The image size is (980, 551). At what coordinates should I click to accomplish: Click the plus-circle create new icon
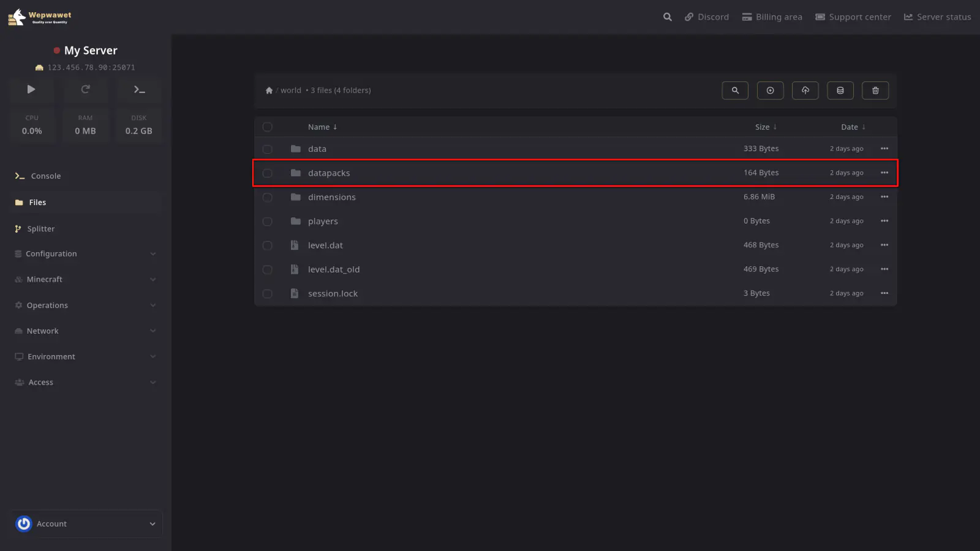click(x=770, y=91)
